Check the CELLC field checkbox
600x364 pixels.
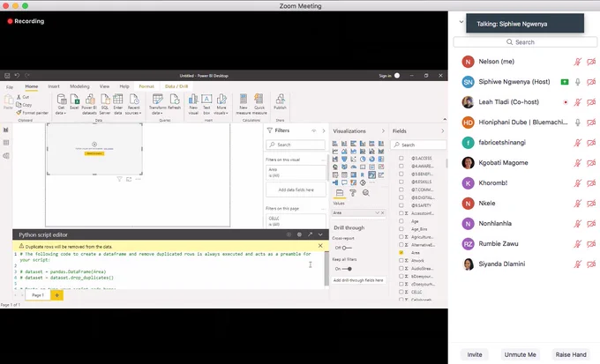pyautogui.click(x=401, y=292)
